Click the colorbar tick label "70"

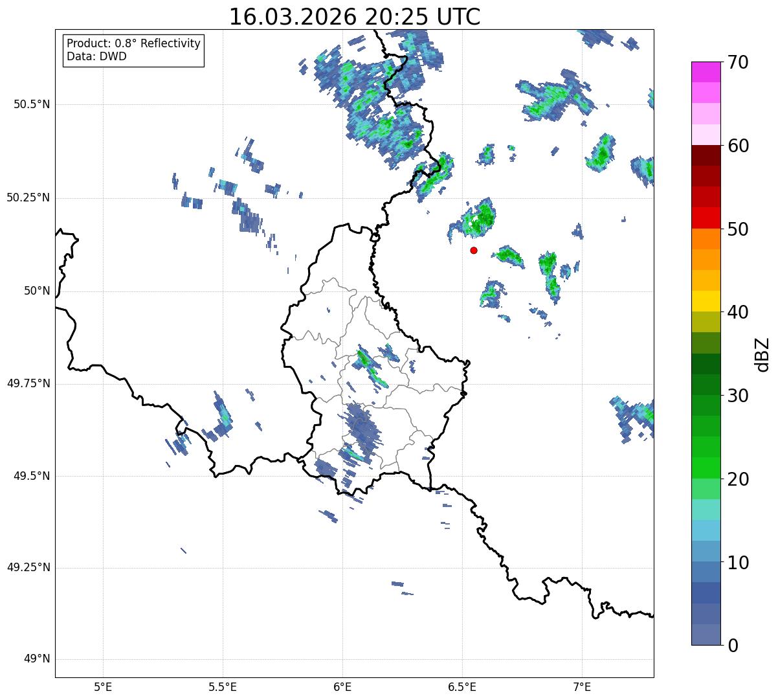(738, 63)
